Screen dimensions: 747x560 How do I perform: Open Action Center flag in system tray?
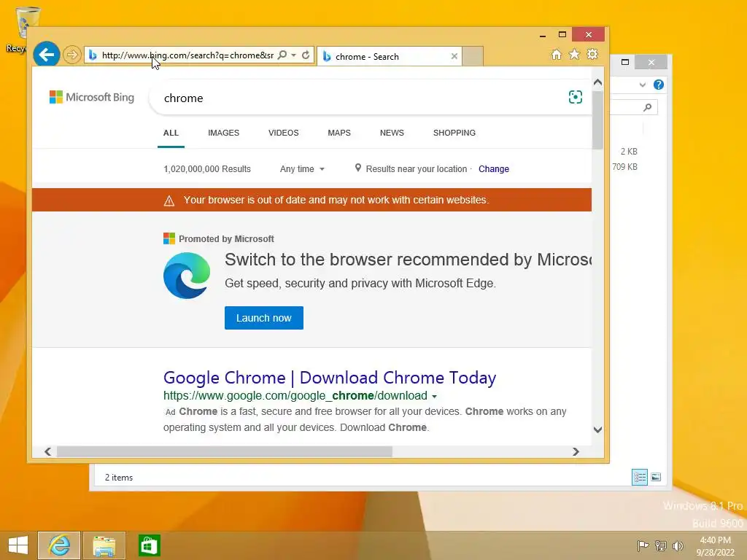(x=643, y=545)
